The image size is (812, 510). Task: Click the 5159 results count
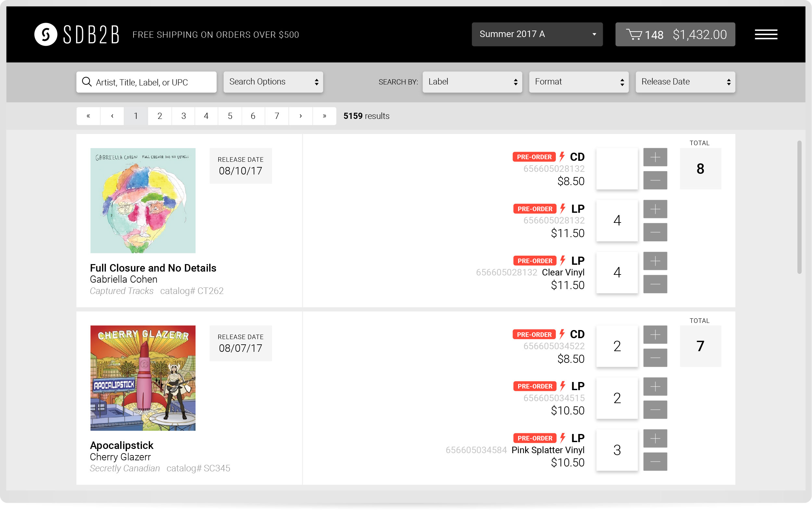[x=367, y=116]
